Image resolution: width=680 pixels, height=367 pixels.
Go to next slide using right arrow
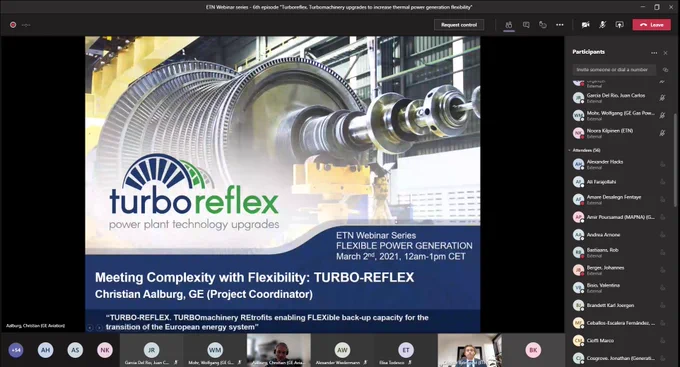99,328
